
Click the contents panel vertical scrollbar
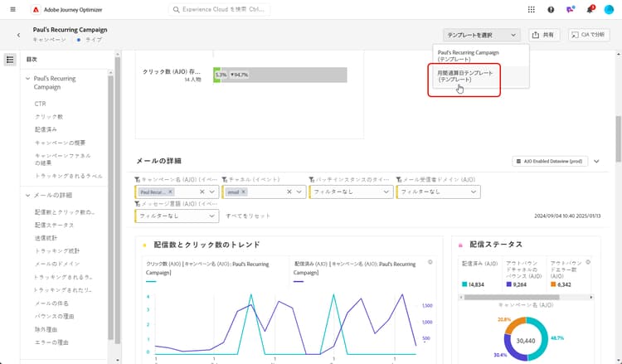110,206
